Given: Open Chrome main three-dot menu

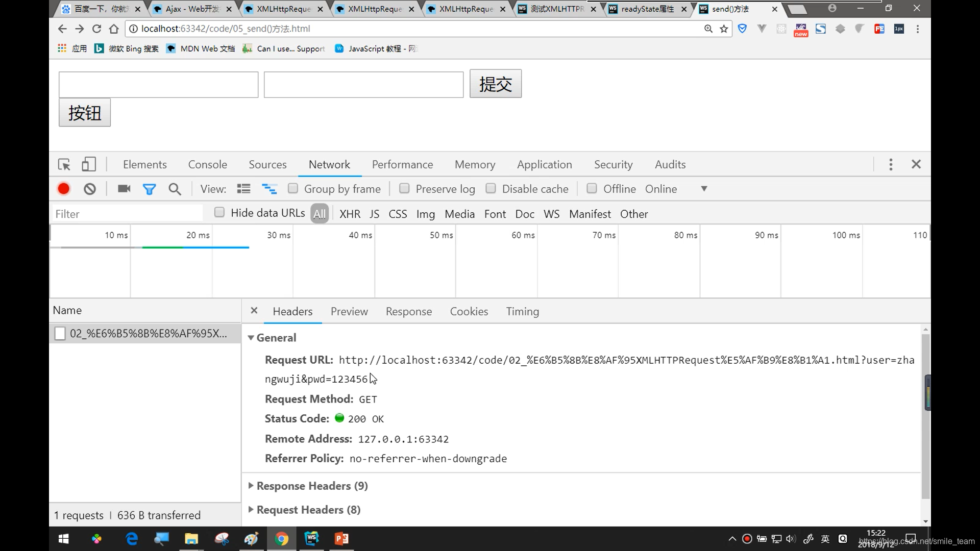Looking at the screenshot, I should coord(918,29).
